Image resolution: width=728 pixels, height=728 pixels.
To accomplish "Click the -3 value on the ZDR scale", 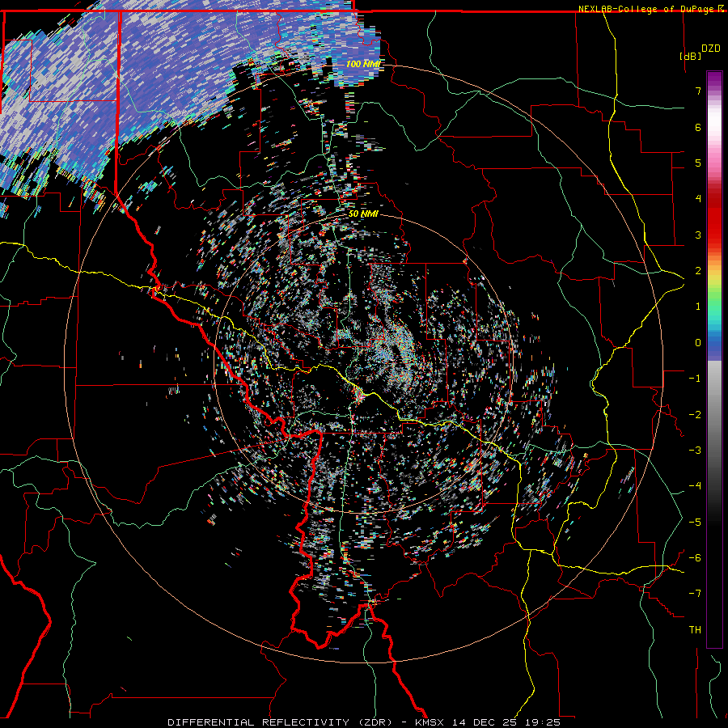I will point(695,451).
